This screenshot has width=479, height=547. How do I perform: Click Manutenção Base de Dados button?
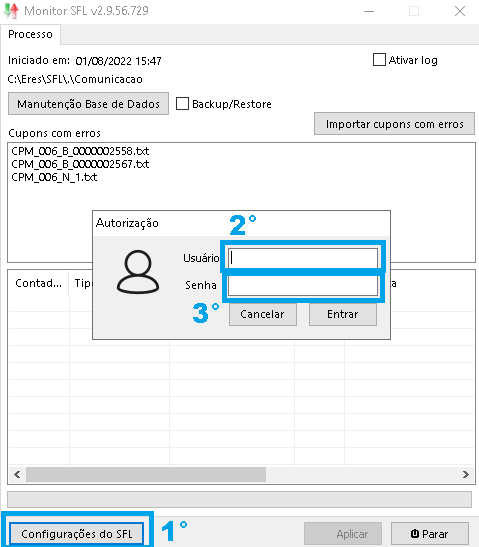coord(88,104)
